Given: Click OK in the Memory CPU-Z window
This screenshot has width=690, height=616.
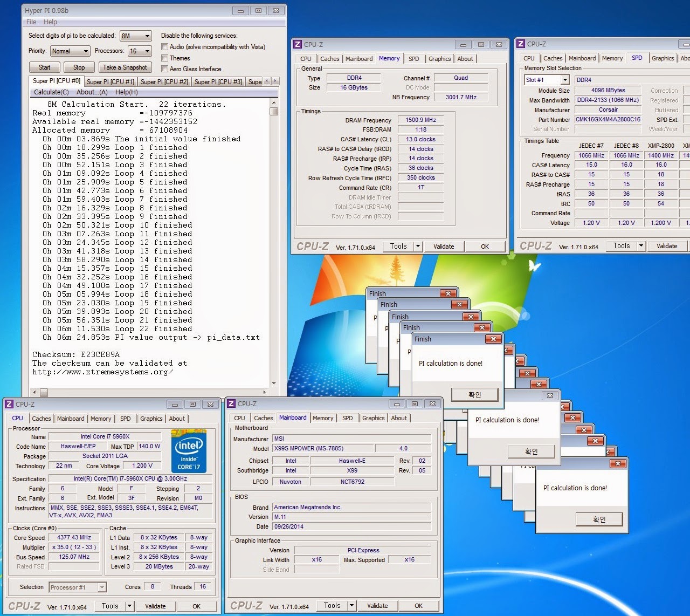Looking at the screenshot, I should [485, 247].
